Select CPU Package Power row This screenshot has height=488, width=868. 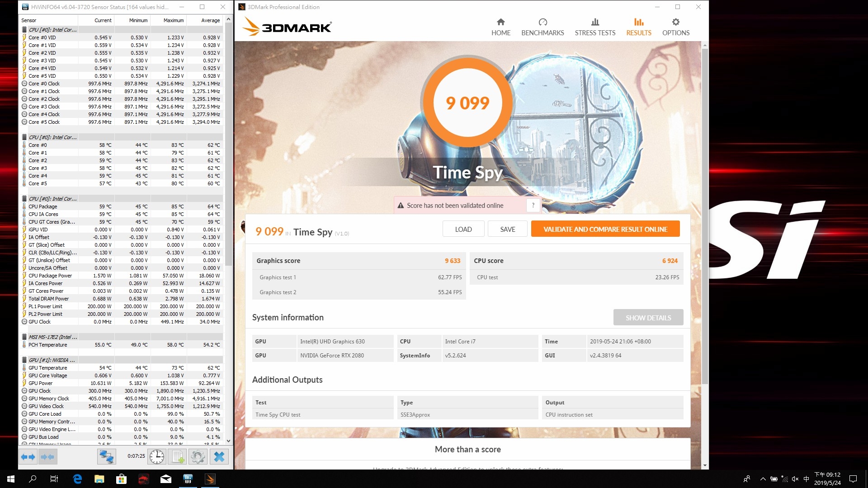coord(121,276)
